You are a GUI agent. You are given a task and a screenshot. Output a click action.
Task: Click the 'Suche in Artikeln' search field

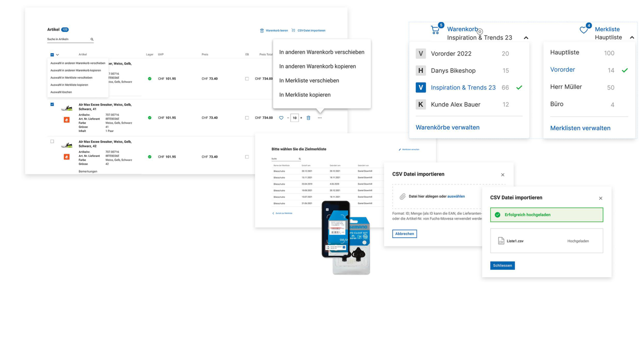tap(68, 39)
